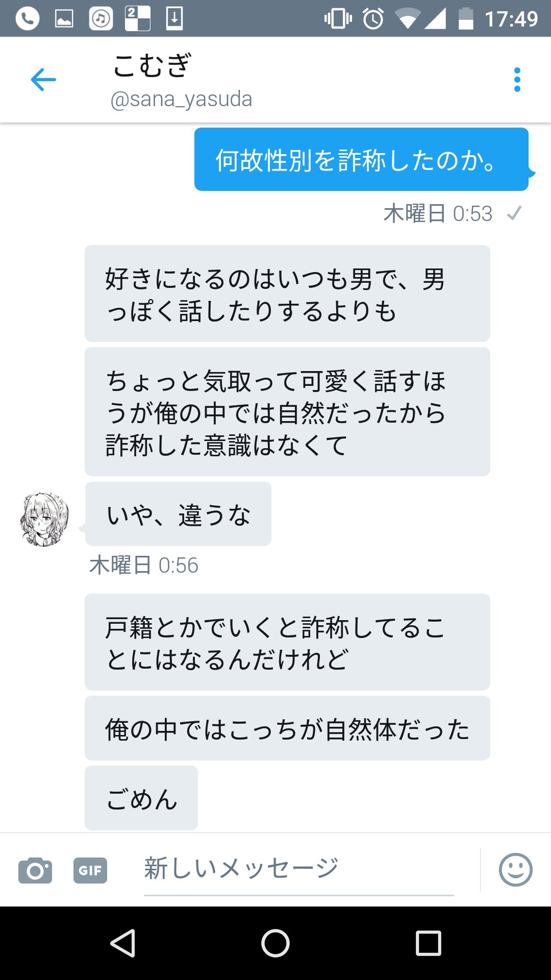Tap the blue back arrow

click(43, 80)
